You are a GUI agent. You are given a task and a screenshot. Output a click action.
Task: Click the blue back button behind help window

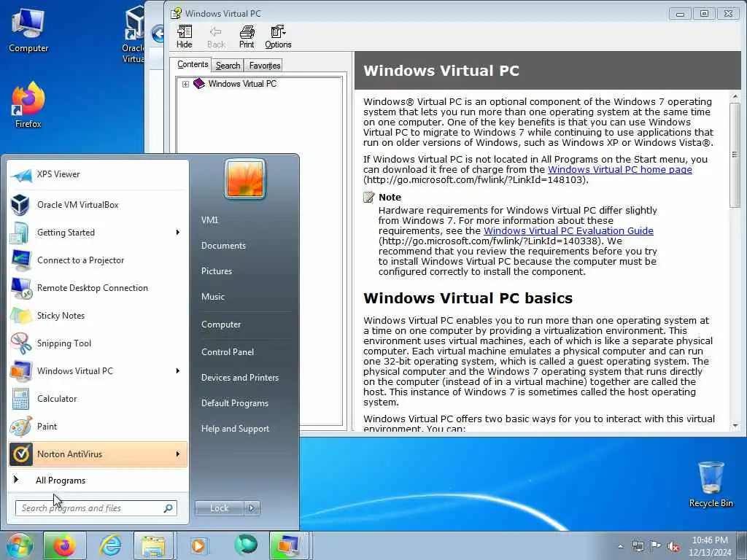tap(158, 34)
